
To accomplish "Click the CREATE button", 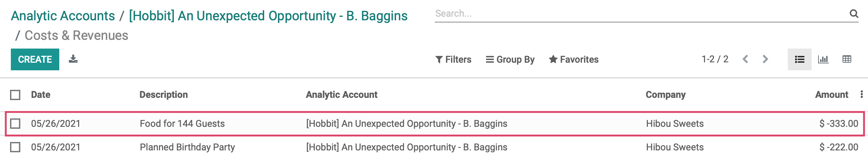I will click(35, 59).
